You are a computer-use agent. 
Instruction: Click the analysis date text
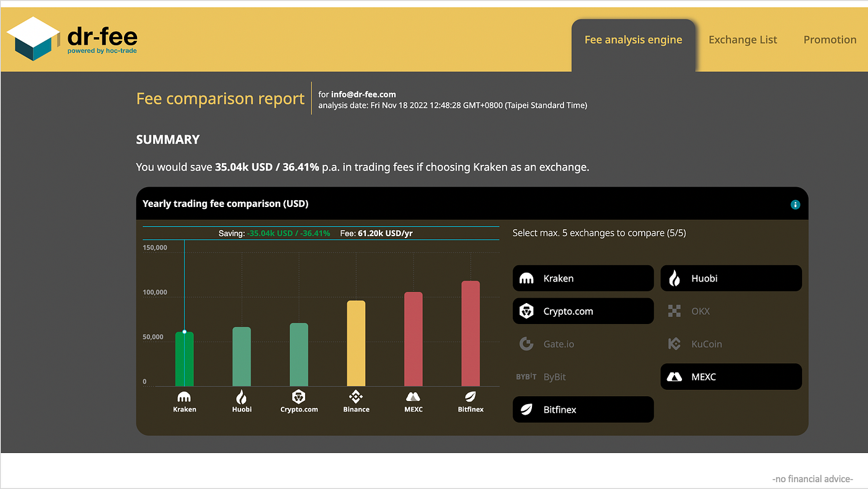(453, 105)
